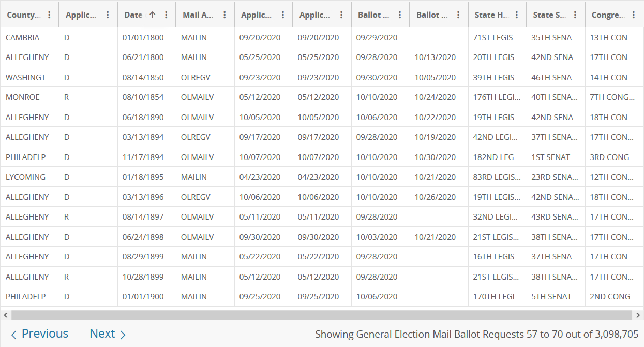Click the horizontal scrollbar track
644x347 pixels.
pyautogui.click(x=322, y=315)
